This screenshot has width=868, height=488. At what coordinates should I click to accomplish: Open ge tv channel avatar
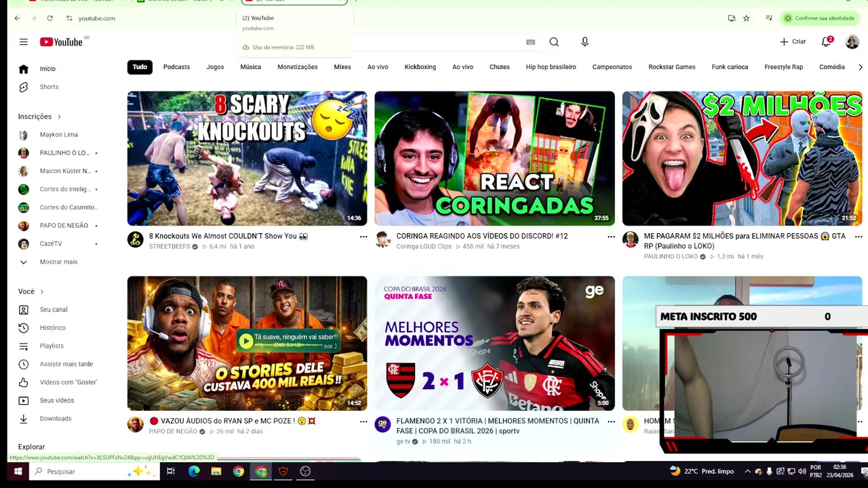pyautogui.click(x=383, y=424)
